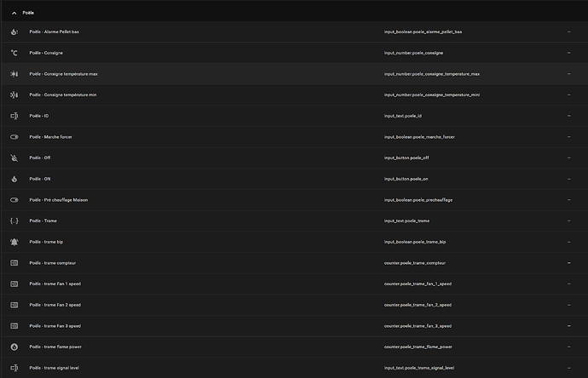
Task: Click entity ID counter.poele_trame_flame_power
Action: pos(418,346)
